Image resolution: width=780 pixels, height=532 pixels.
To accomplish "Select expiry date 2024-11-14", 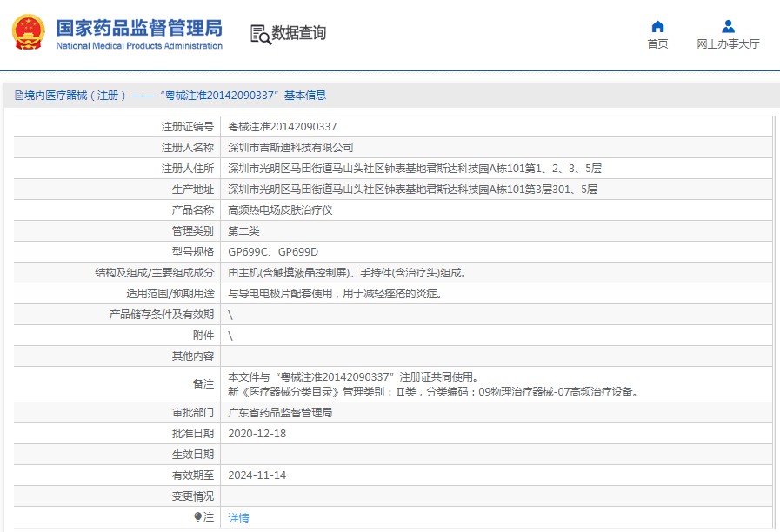I will [257, 475].
